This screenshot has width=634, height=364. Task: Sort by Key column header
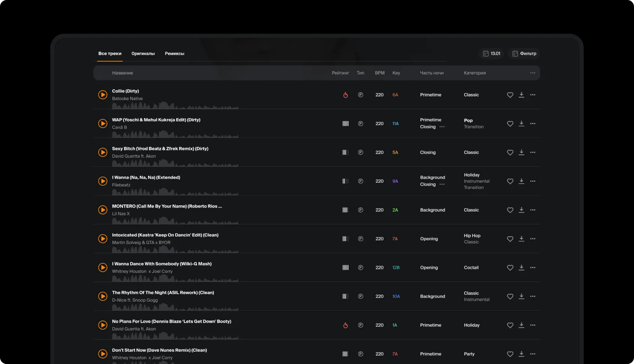(396, 73)
